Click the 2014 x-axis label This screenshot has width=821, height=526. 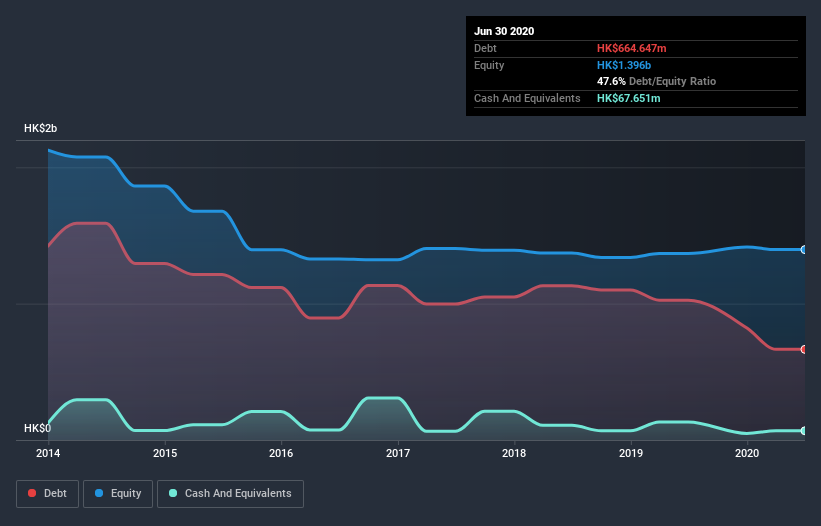pyautogui.click(x=48, y=453)
